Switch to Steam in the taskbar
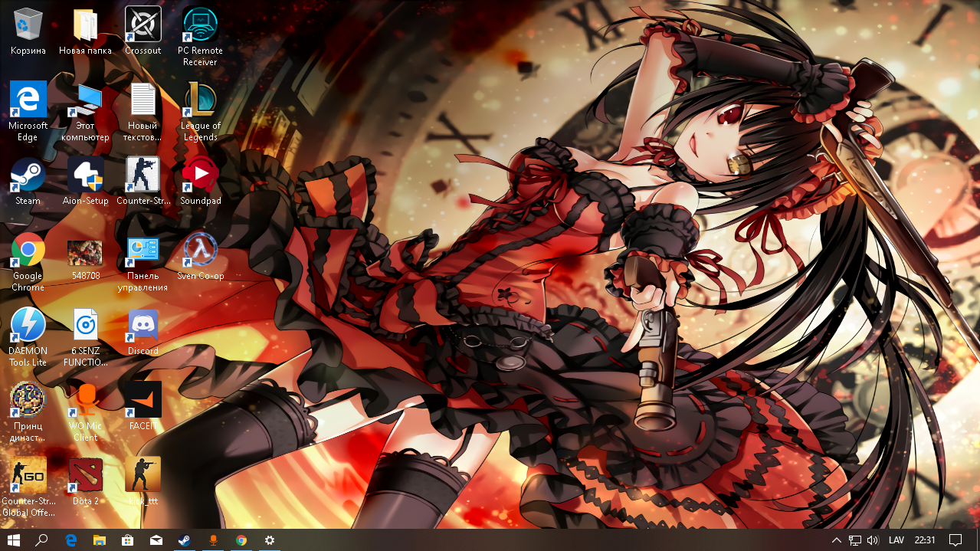 (185, 540)
